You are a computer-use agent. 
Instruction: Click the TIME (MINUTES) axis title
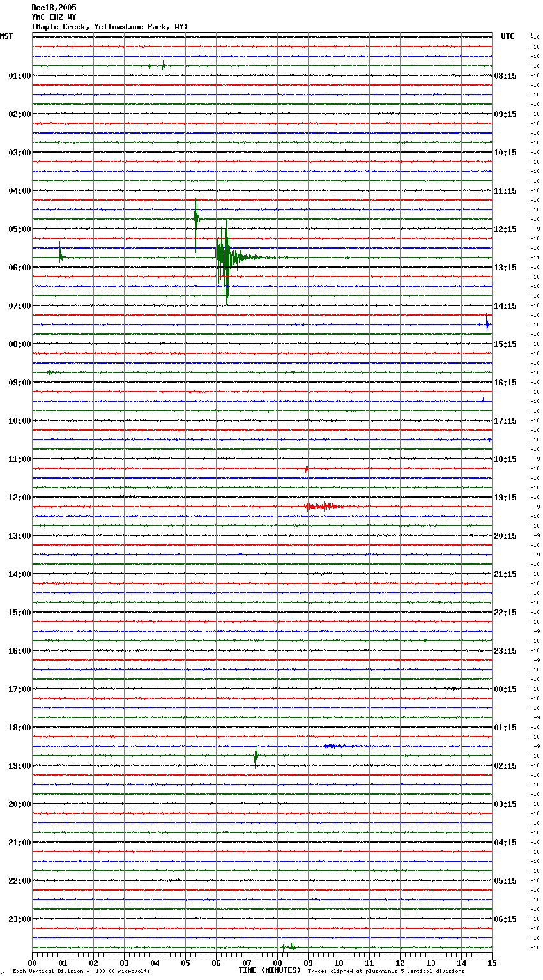(270, 970)
